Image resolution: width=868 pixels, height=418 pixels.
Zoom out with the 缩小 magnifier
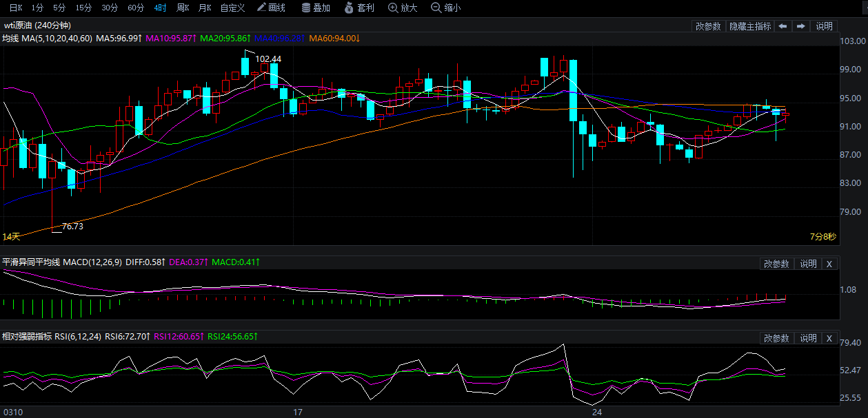coord(445,8)
